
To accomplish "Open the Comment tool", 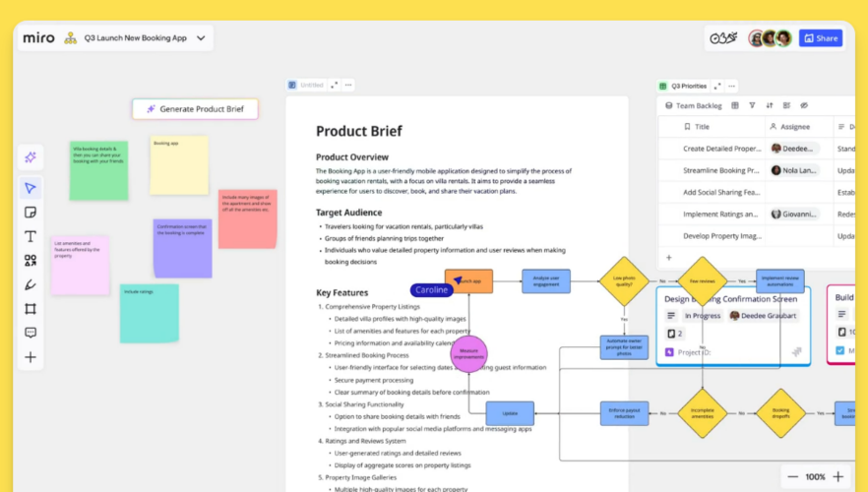I will 31,333.
